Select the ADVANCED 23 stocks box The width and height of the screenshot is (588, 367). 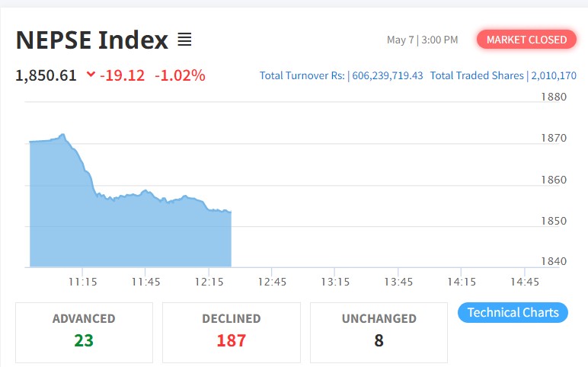pyautogui.click(x=84, y=332)
